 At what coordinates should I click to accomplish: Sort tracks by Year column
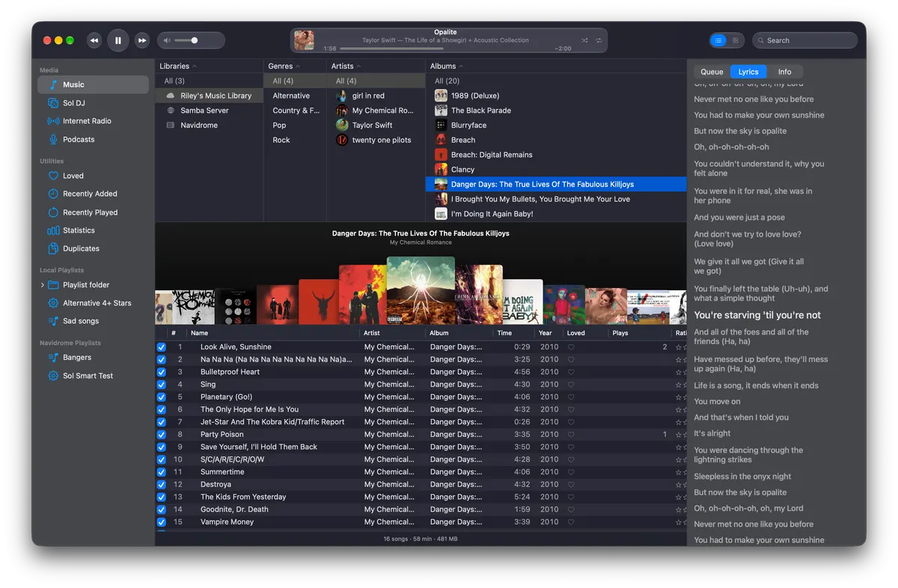click(x=548, y=333)
